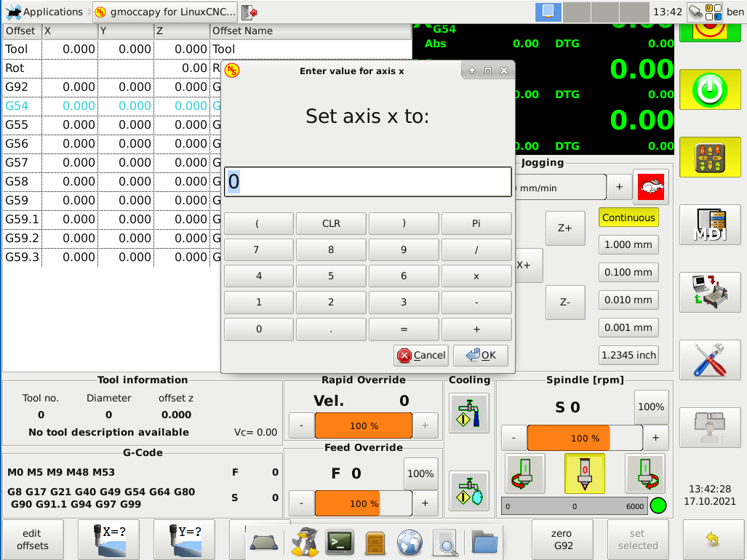The image size is (747, 560).
Task: Open the file cabinet dock icon
Action: tap(375, 543)
